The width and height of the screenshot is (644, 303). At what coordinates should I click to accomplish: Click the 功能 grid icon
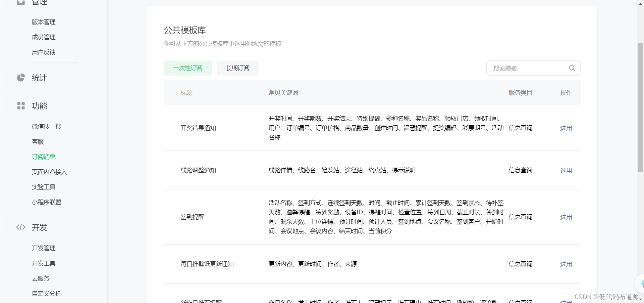pos(21,106)
